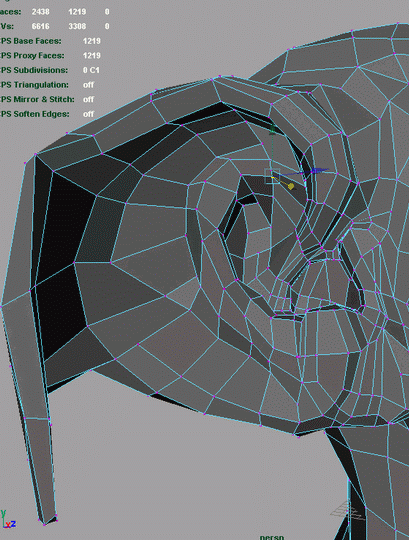The image size is (409, 540).
Task: Click the CPS Proxy Faces label
Action: (32, 55)
